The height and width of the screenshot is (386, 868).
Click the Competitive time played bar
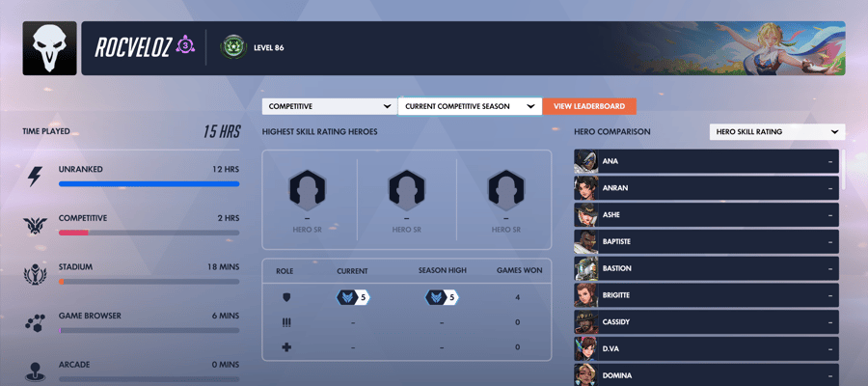coord(149,233)
